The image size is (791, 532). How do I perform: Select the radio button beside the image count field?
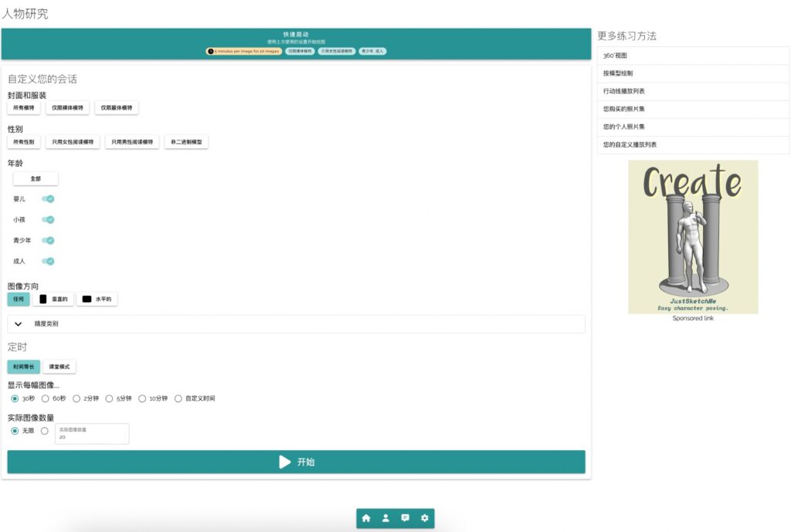(x=45, y=431)
